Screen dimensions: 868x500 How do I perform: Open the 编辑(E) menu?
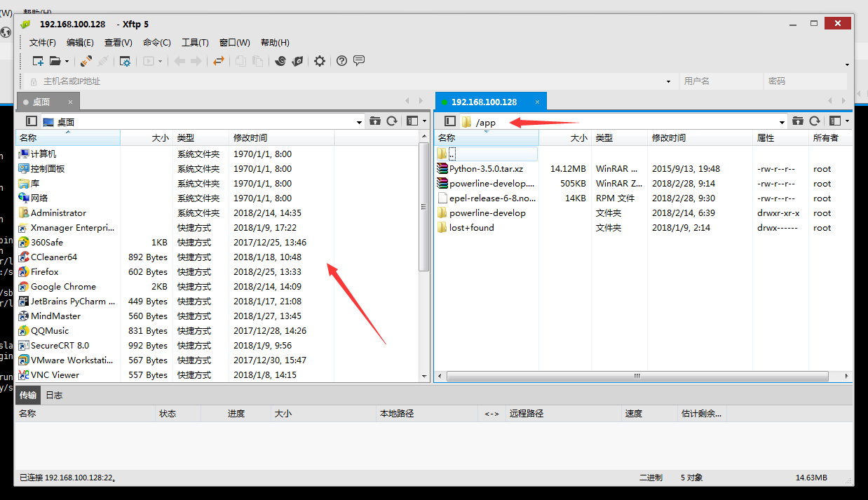(x=80, y=43)
